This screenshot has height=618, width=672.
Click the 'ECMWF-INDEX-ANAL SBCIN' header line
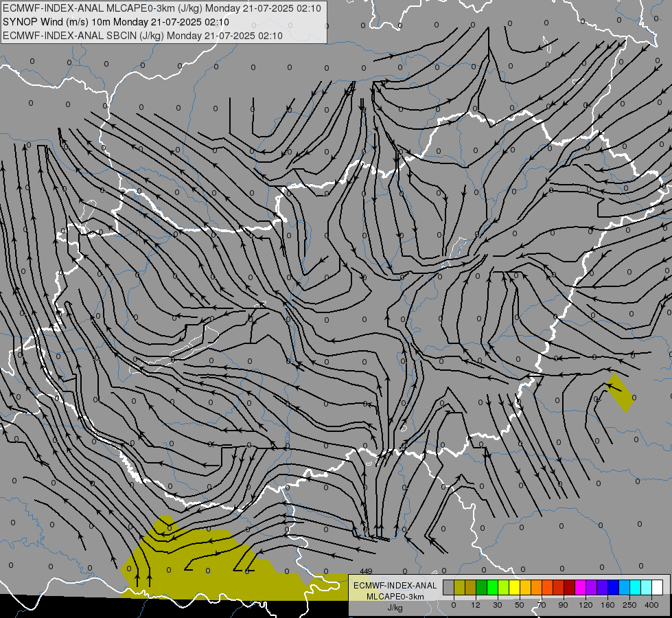coord(143,36)
